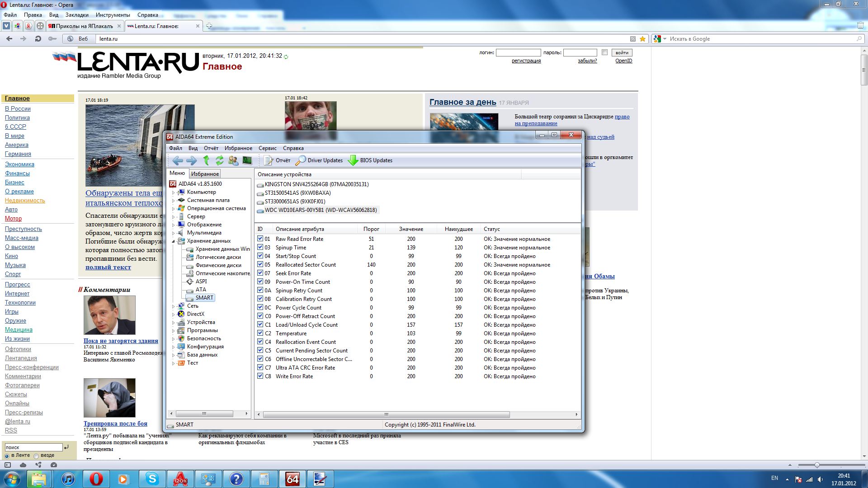Select the ST33000651AS drive entry
Viewport: 868px width, 488px height.
pyautogui.click(x=291, y=202)
